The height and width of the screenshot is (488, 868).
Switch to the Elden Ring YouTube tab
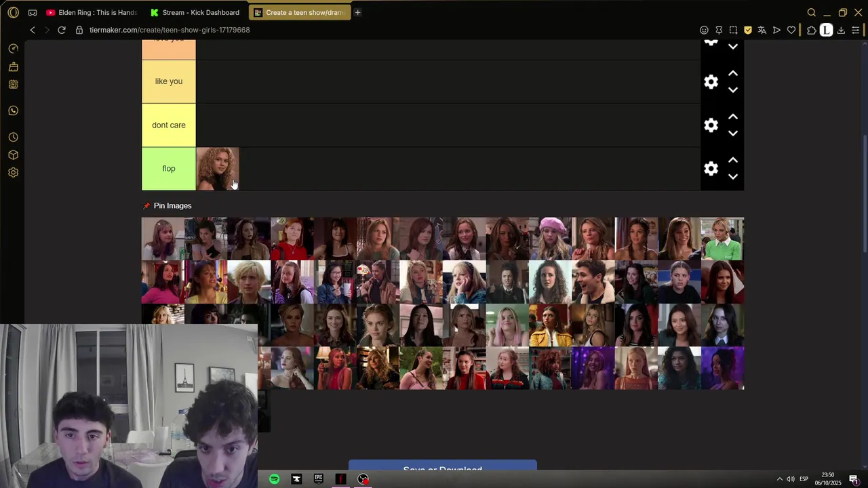click(x=91, y=12)
